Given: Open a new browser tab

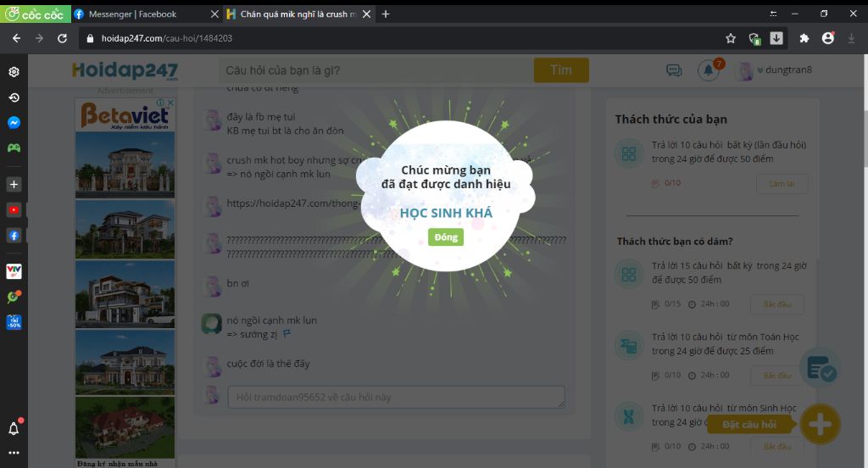Looking at the screenshot, I should click(x=386, y=14).
